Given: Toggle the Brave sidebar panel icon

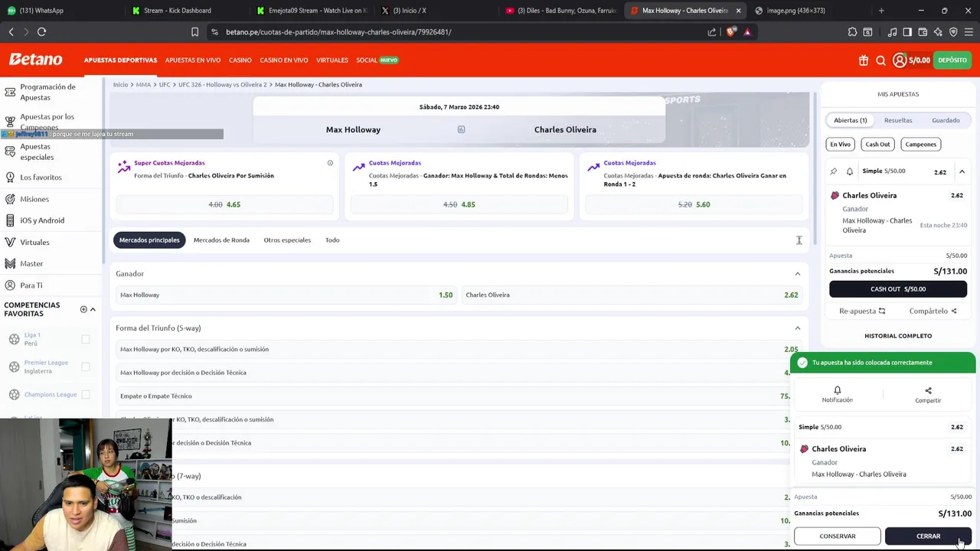Looking at the screenshot, I should [x=907, y=32].
